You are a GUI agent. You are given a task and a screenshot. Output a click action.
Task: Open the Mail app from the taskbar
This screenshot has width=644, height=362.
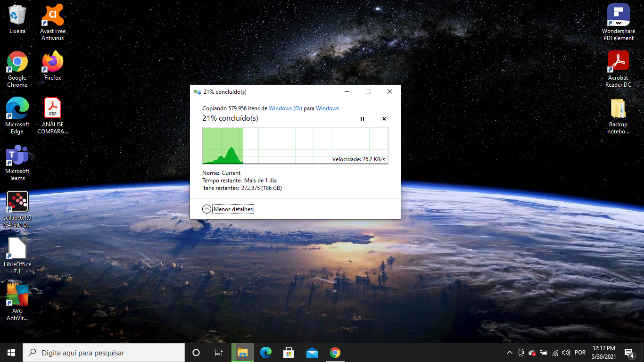coord(312,353)
